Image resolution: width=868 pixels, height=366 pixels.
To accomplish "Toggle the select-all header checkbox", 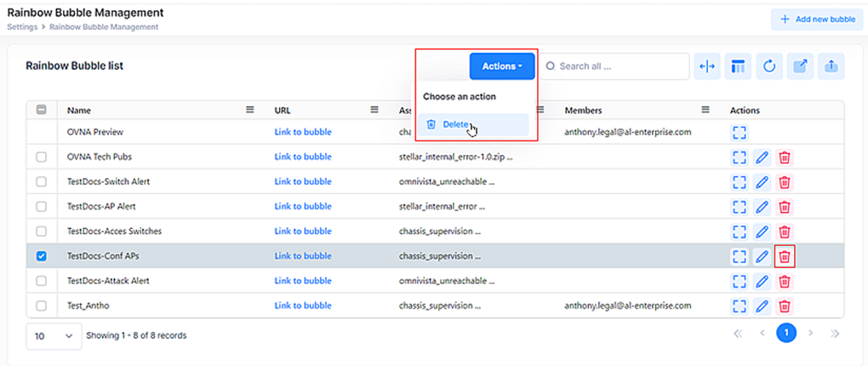I will click(42, 110).
